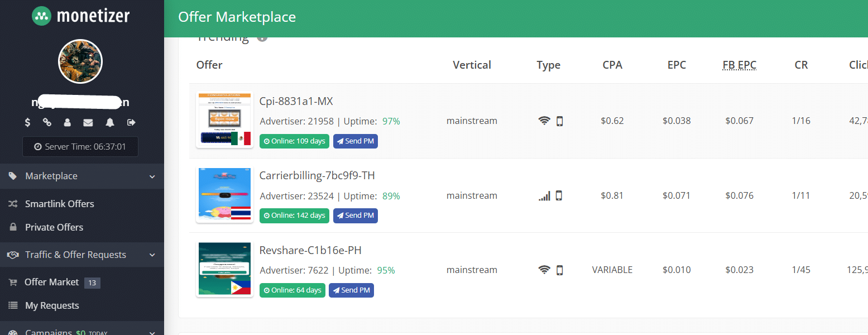Click the sign-out arrow icon
The image size is (868, 335).
pos(131,122)
